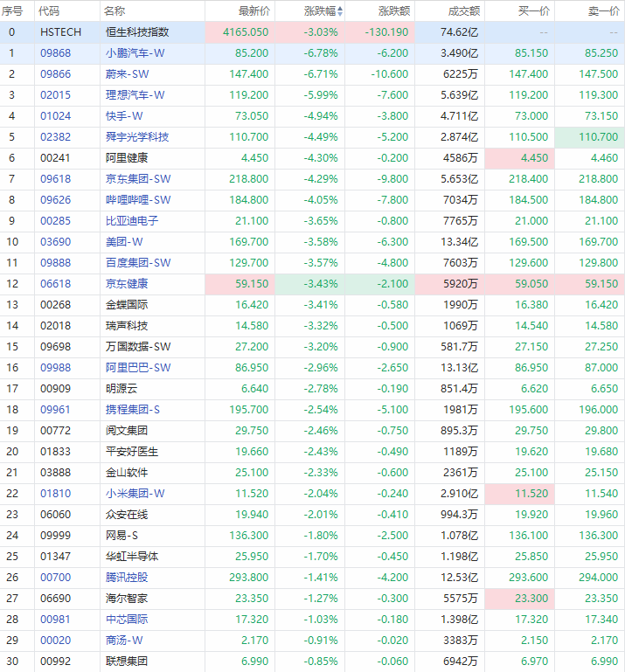Select 华虹半导体 row name

pos(132,558)
